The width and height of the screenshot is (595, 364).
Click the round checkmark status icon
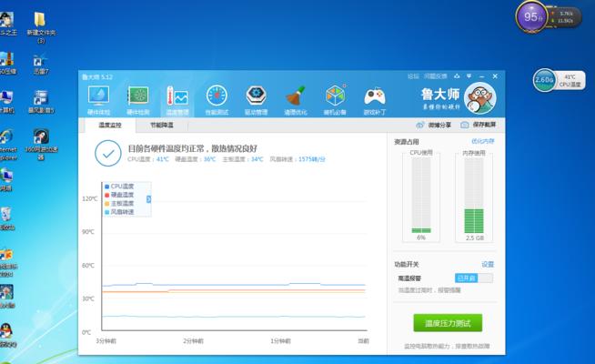coord(108,154)
